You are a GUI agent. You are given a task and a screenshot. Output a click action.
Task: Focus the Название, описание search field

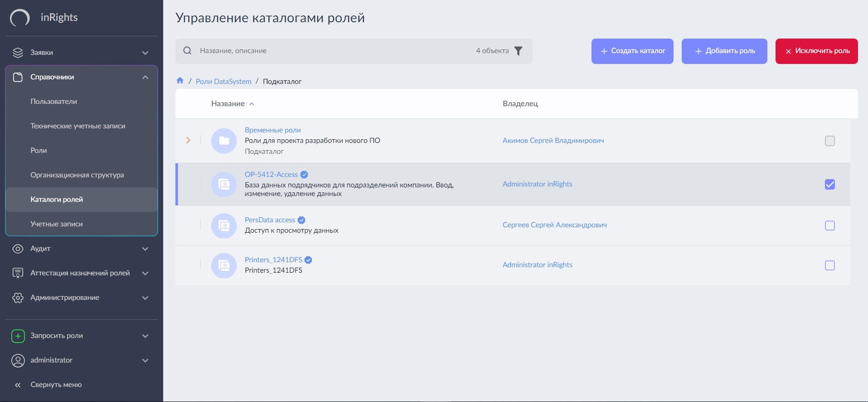point(331,51)
